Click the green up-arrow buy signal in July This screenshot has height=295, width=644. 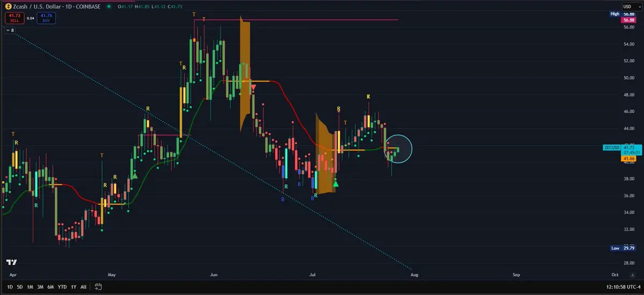click(x=336, y=184)
